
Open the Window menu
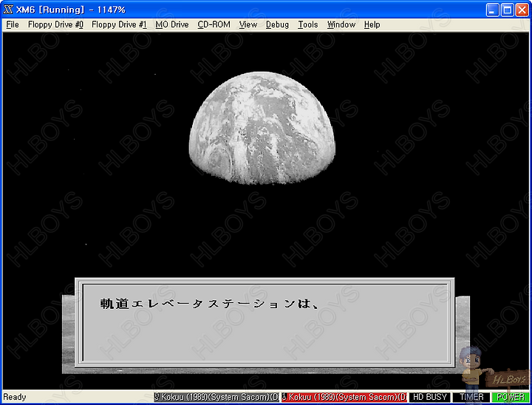tap(341, 24)
